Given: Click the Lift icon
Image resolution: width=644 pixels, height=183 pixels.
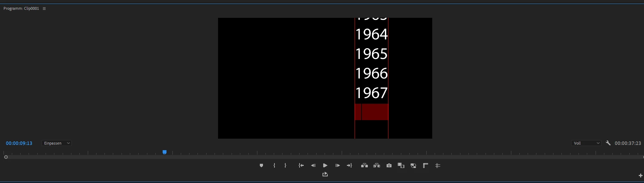Looking at the screenshot, I should pyautogui.click(x=364, y=166).
